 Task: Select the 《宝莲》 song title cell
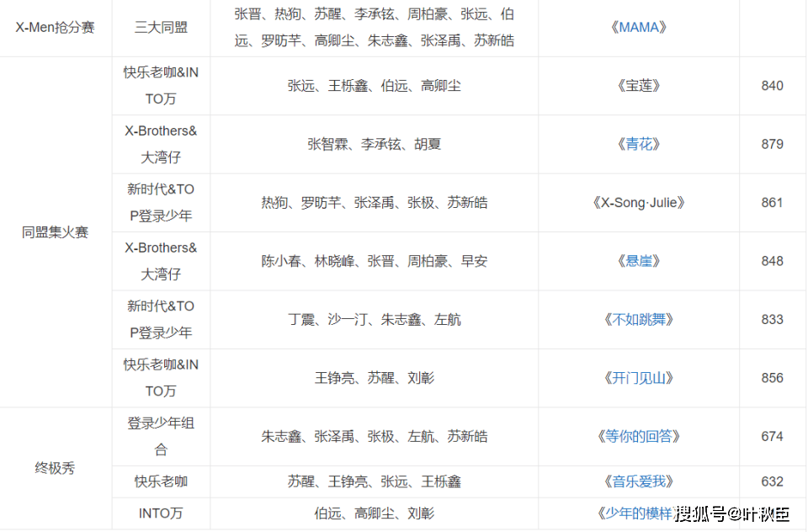639,86
